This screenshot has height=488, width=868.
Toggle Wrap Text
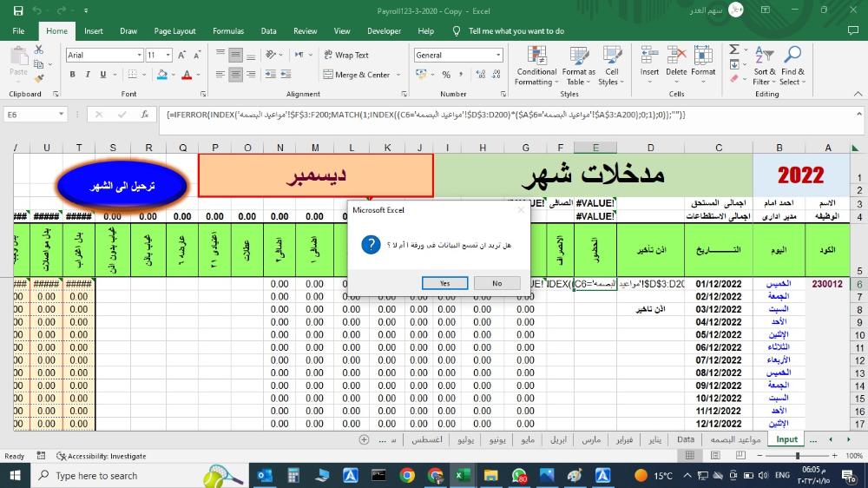pyautogui.click(x=346, y=55)
